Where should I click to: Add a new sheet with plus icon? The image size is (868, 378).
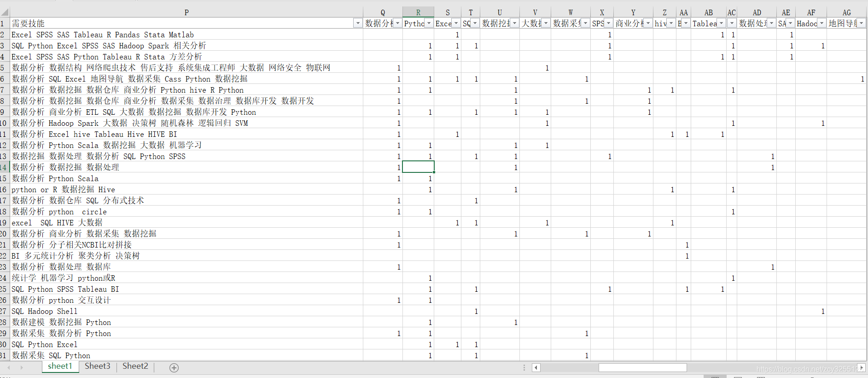coord(174,367)
